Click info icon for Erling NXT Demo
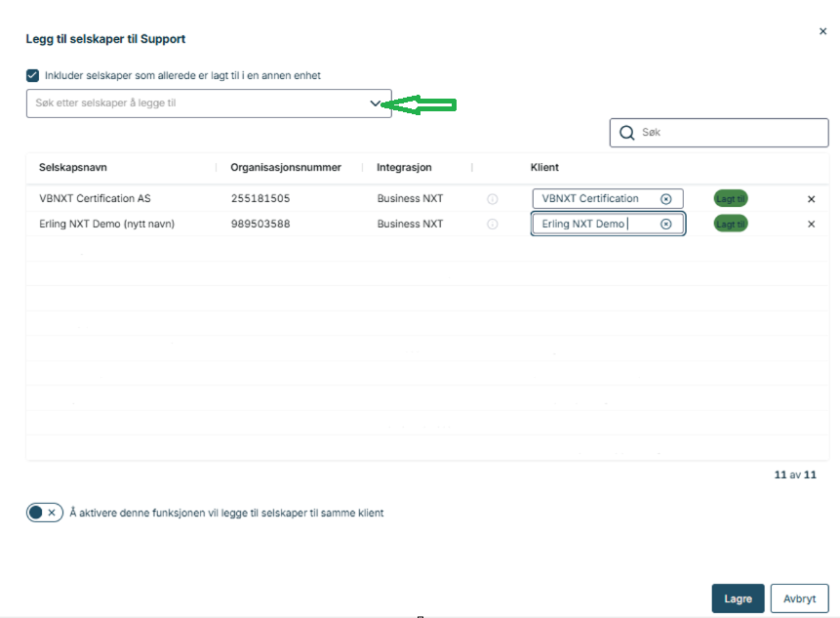Screen dimensions: 840x618 point(492,225)
